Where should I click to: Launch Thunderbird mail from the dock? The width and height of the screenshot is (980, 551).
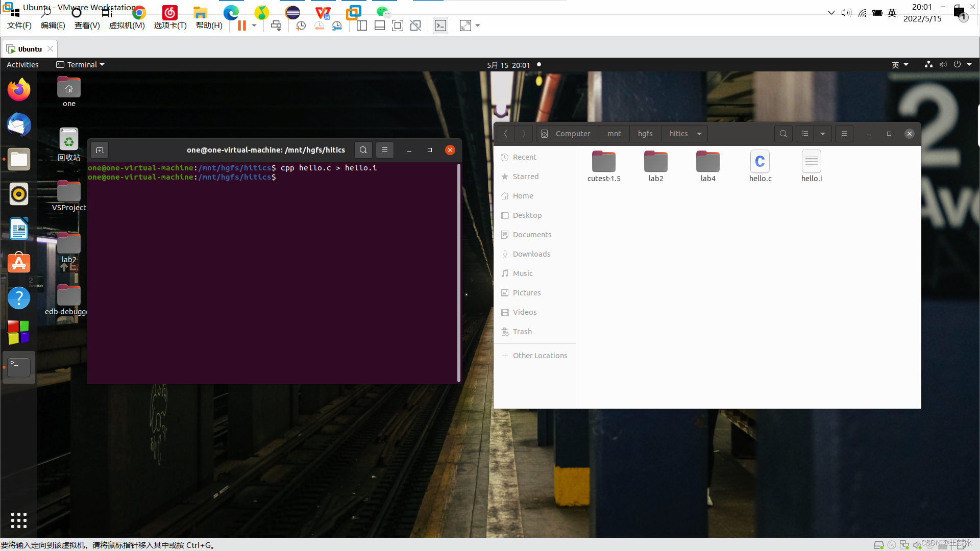(19, 125)
